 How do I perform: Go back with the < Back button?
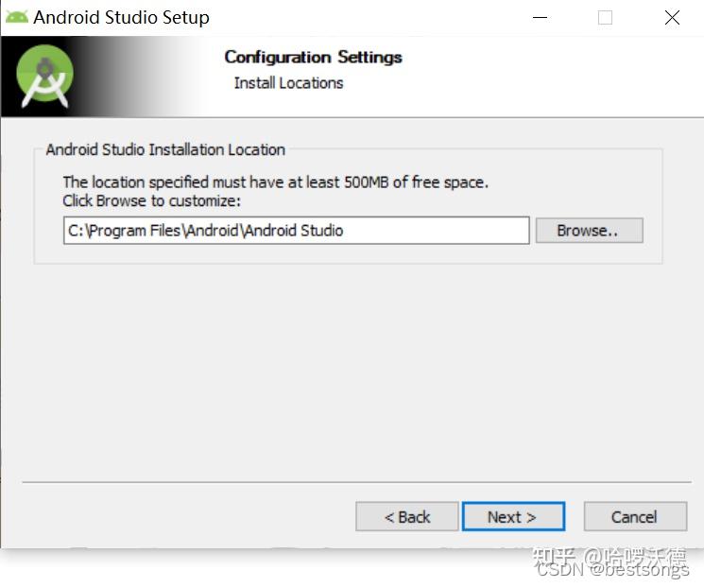pos(407,517)
